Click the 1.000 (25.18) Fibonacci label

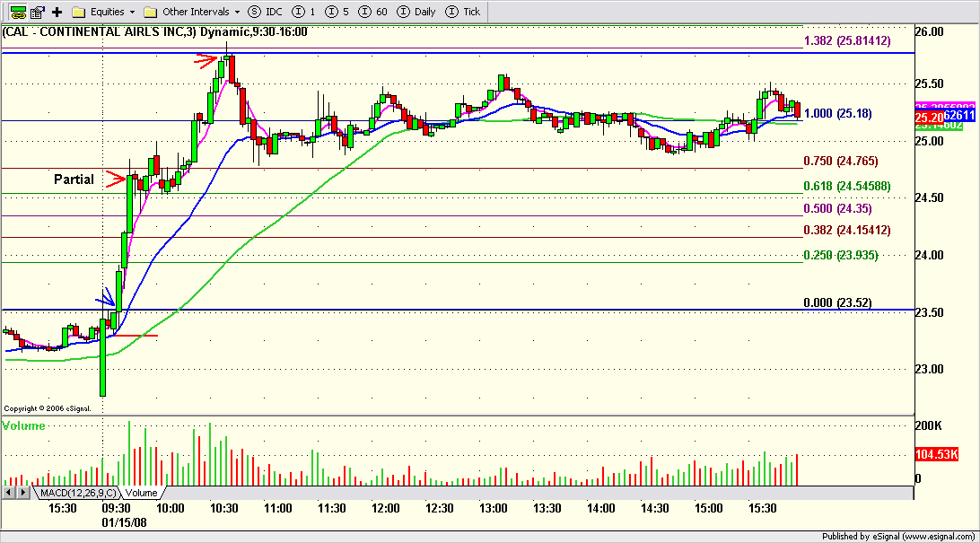click(837, 113)
